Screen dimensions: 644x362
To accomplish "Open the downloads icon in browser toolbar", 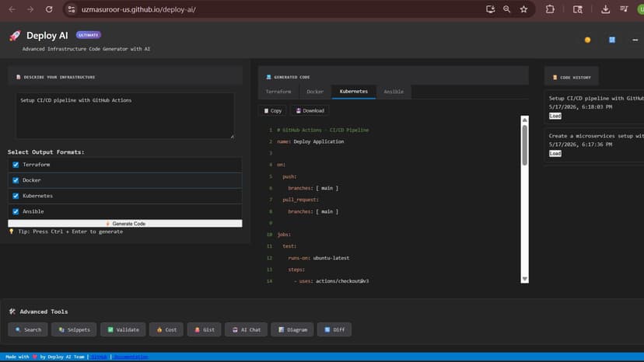I will click(x=605, y=9).
